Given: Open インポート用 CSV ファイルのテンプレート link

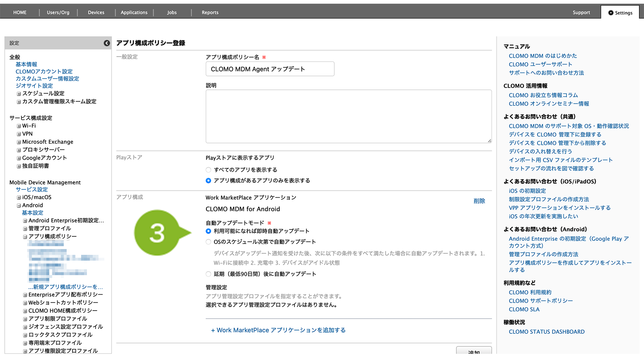Looking at the screenshot, I should (561, 160).
